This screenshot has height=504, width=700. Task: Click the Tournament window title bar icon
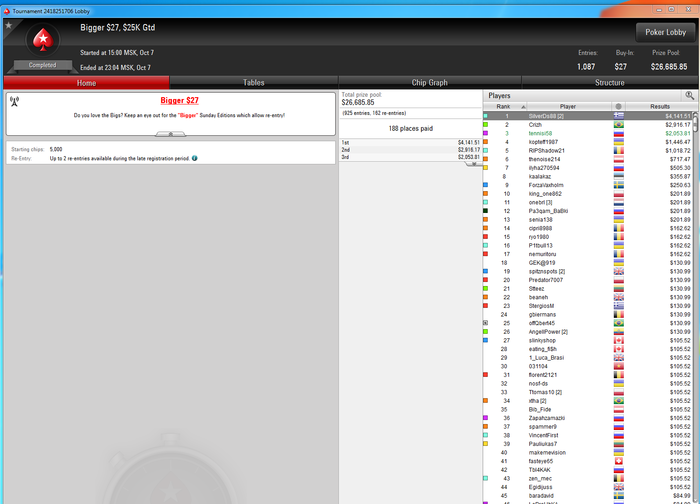(x=7, y=11)
